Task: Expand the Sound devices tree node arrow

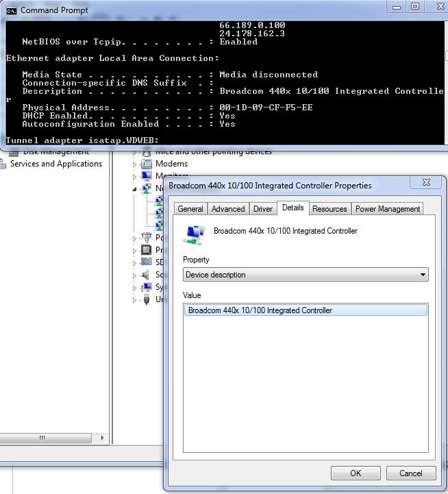Action: click(x=134, y=275)
